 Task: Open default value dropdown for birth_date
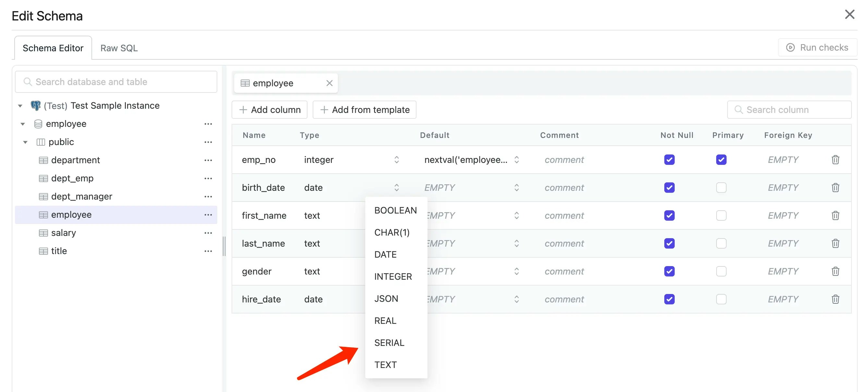pyautogui.click(x=516, y=188)
